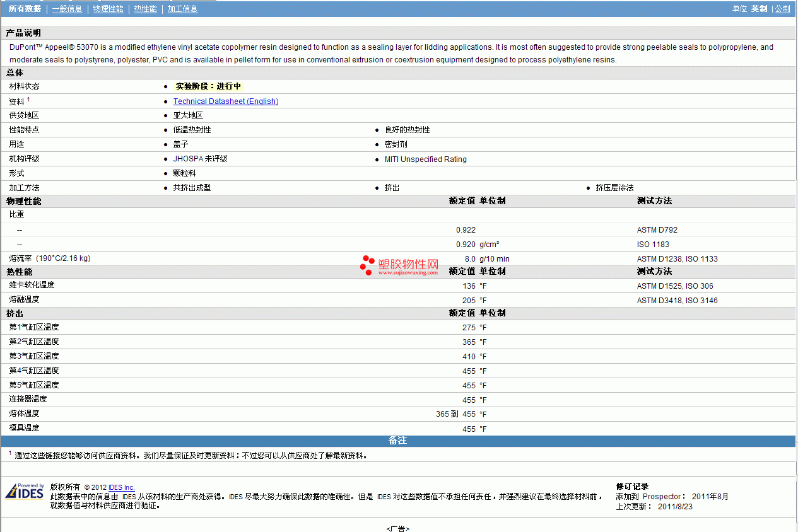Select the ISO 1183 test method

(654, 245)
